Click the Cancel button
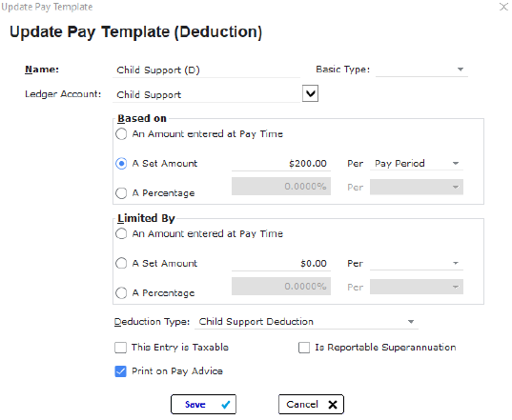The image size is (512, 420). [311, 405]
